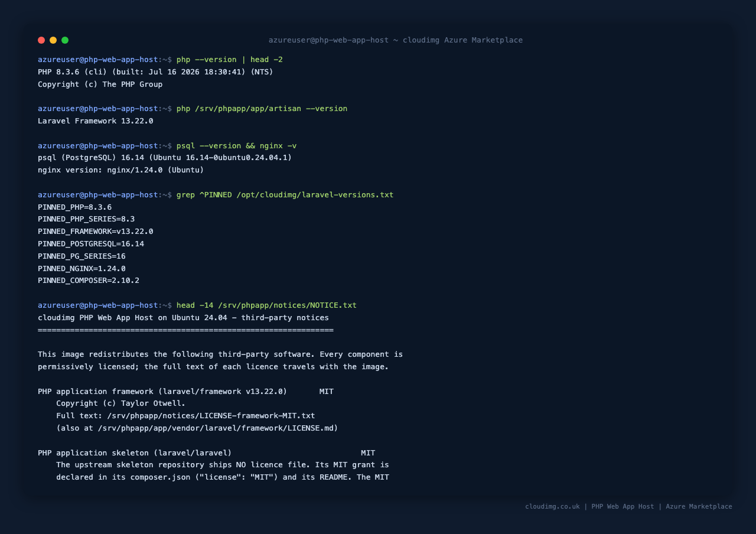The image size is (756, 534).
Task: Click the line 'PINNED_NGINX=1.24.0'
Action: (82, 269)
